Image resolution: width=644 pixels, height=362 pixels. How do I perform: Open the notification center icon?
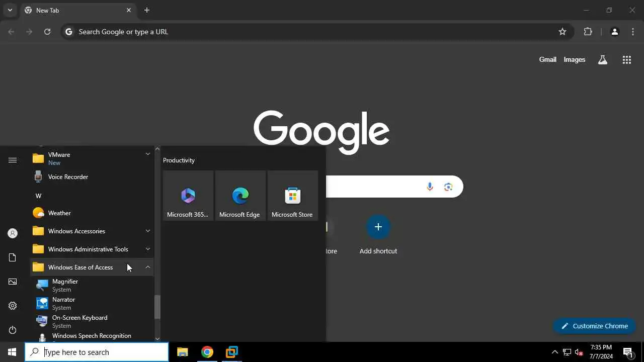[628, 352]
